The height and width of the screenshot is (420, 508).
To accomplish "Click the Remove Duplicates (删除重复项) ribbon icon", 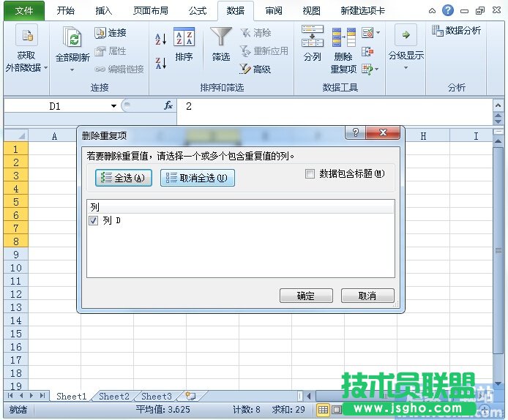I will [343, 39].
